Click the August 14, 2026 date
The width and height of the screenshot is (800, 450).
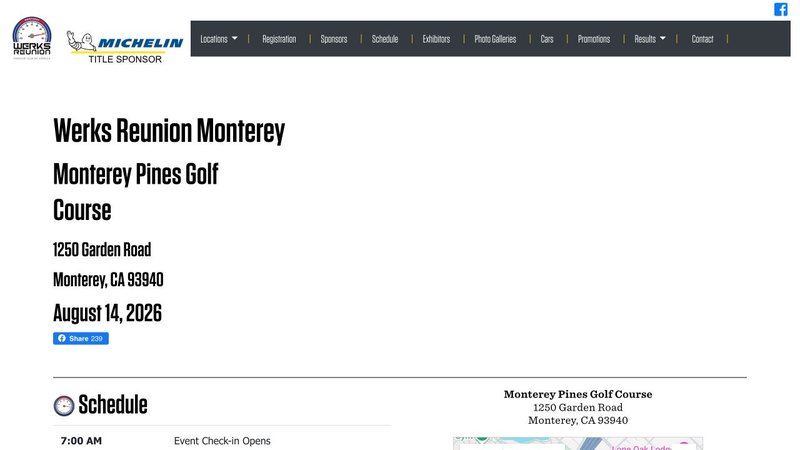tap(107, 313)
